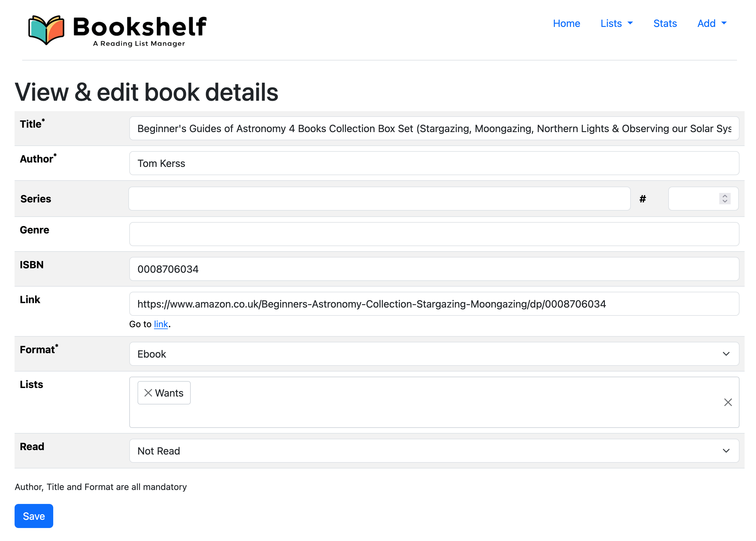756x541 pixels.
Task: Remove the Wants tag from Lists
Action: (148, 393)
